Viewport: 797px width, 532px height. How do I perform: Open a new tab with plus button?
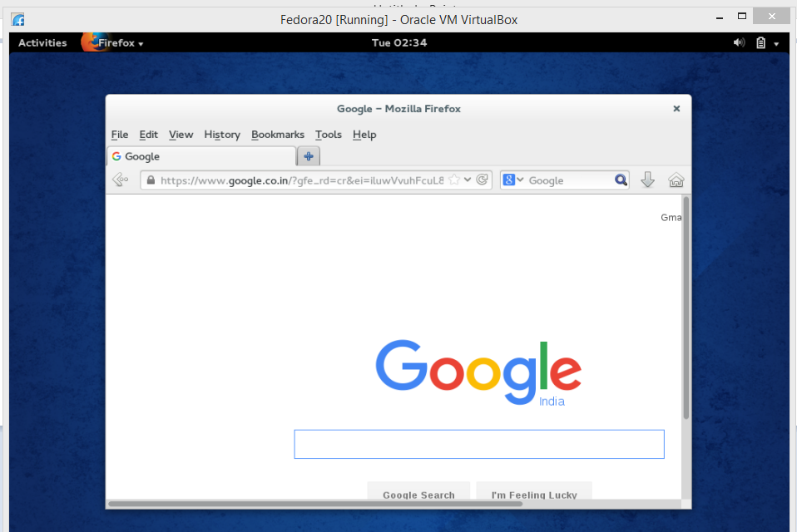click(309, 156)
